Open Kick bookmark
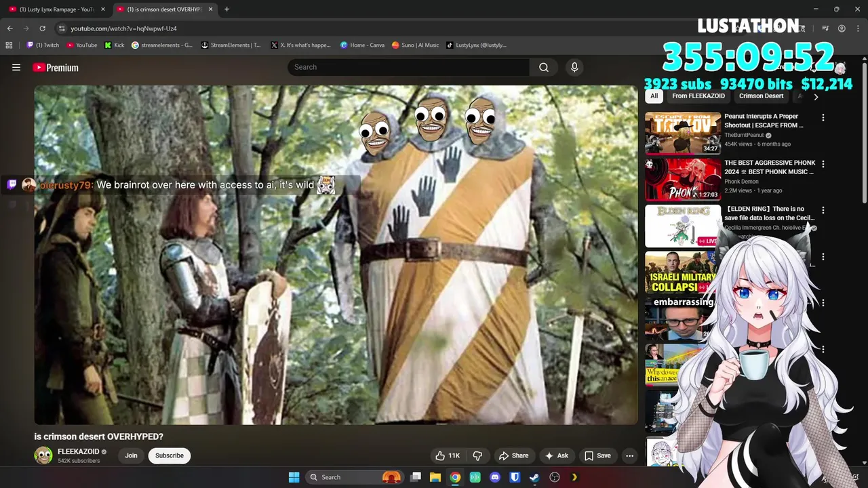This screenshot has width=868, height=488. pos(115,45)
